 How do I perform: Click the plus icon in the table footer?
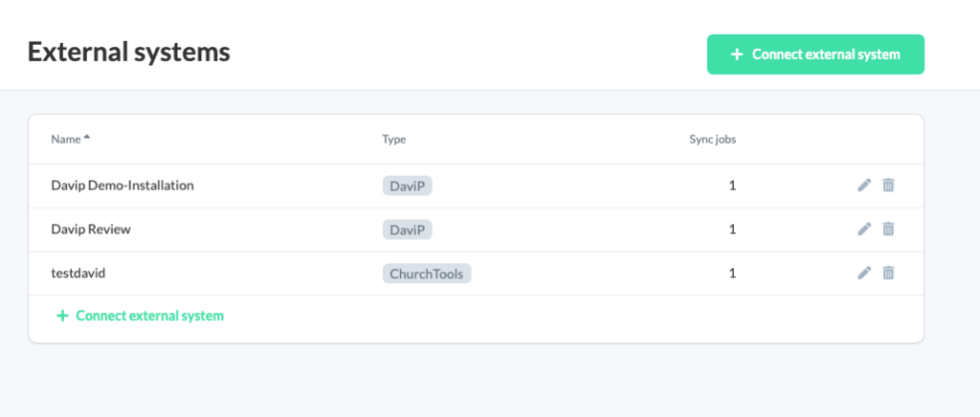(x=62, y=316)
